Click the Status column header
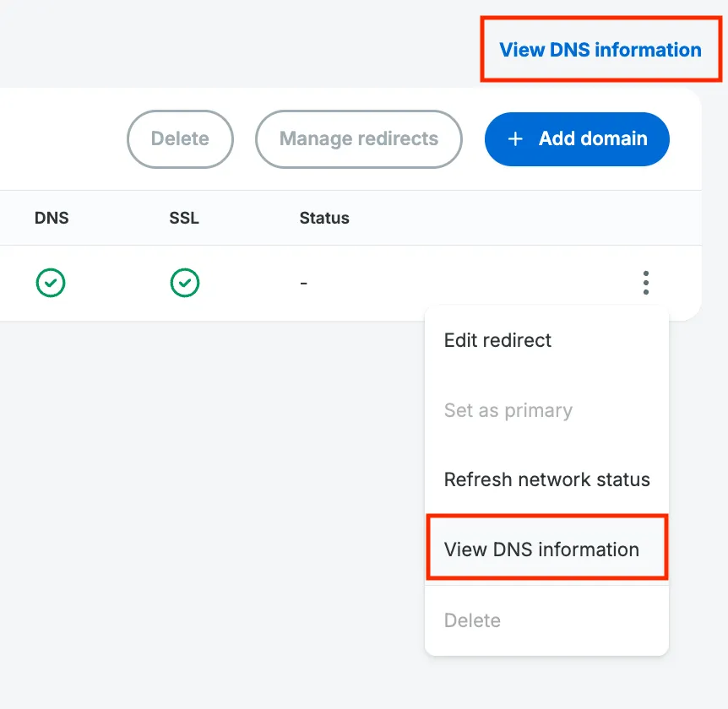This screenshot has height=709, width=728. tap(324, 218)
